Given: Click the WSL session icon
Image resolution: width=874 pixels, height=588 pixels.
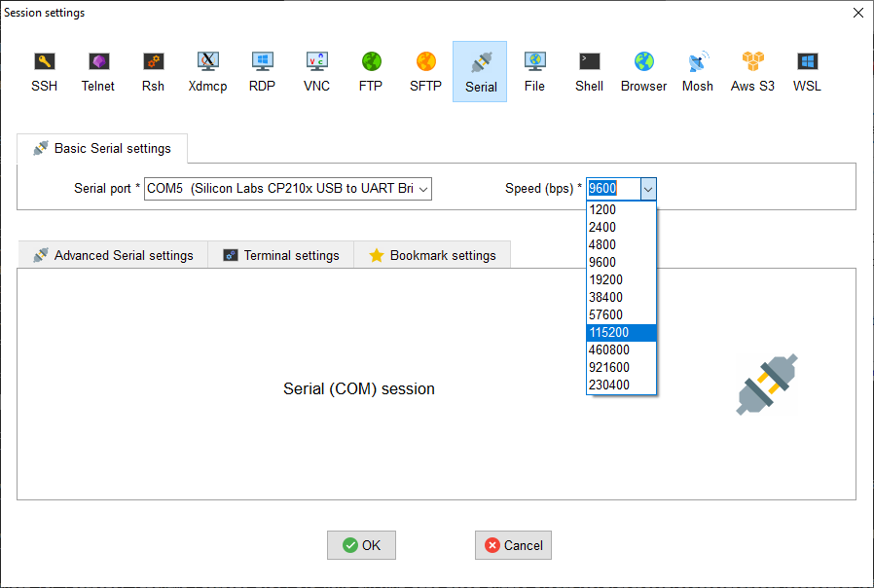Looking at the screenshot, I should pos(807,71).
